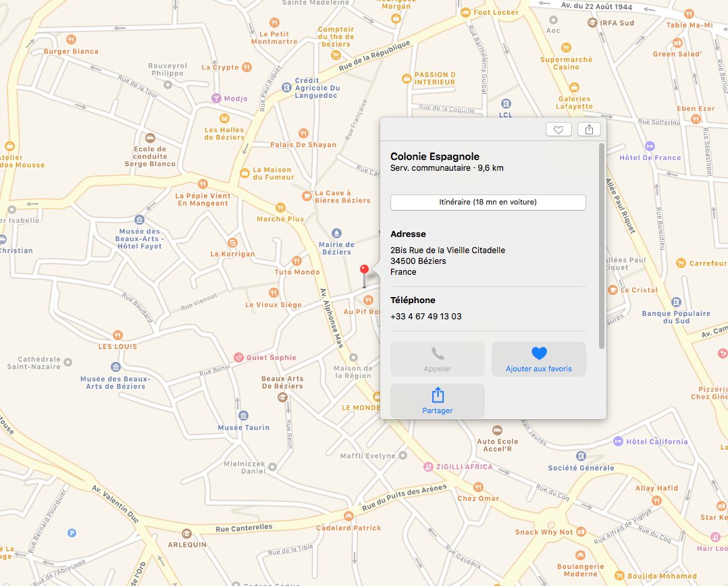Click the share icon in popup header
The width and height of the screenshot is (728, 586).
coord(589,130)
